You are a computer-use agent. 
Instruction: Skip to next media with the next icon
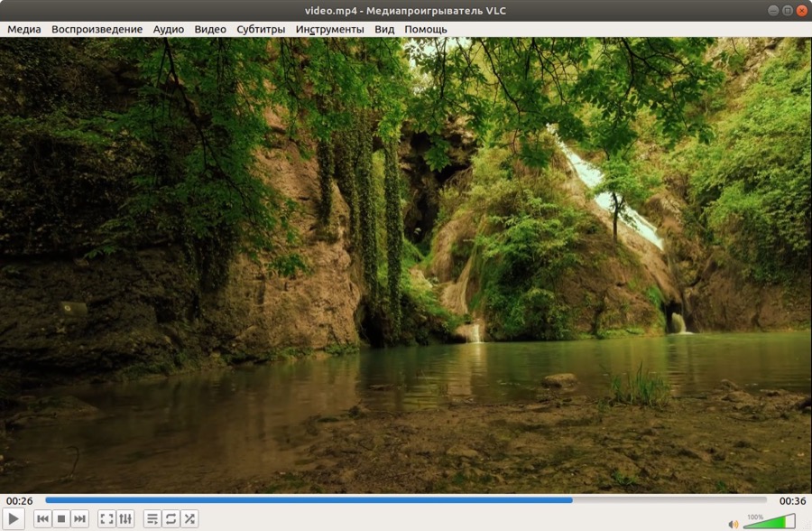[x=80, y=518]
